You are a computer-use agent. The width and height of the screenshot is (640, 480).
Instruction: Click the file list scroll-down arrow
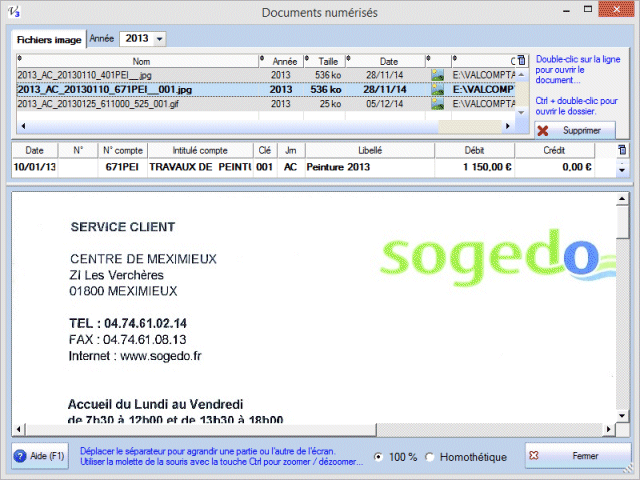pos(519,114)
